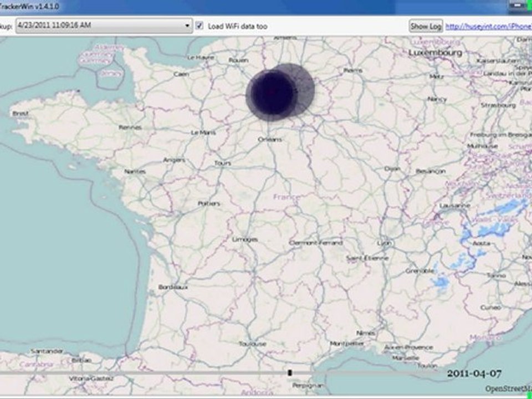The width and height of the screenshot is (532, 399).
Task: Click the Angers city label
Action: [174, 160]
